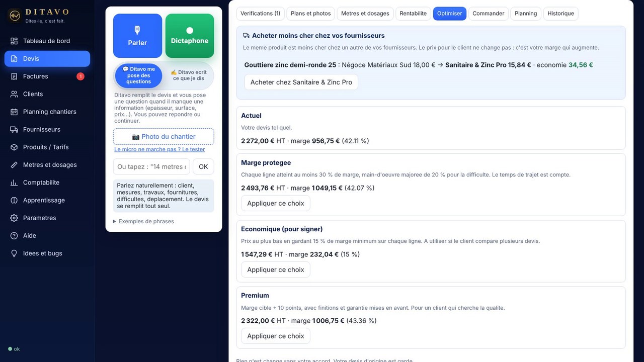
Task: Click the 'Le micro ne marche pas' link
Action: (x=159, y=149)
